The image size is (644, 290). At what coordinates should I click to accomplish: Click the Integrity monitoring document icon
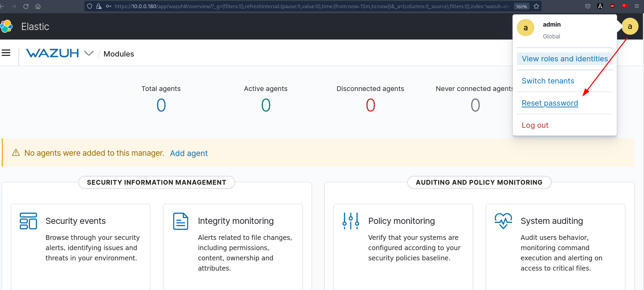pos(181,221)
